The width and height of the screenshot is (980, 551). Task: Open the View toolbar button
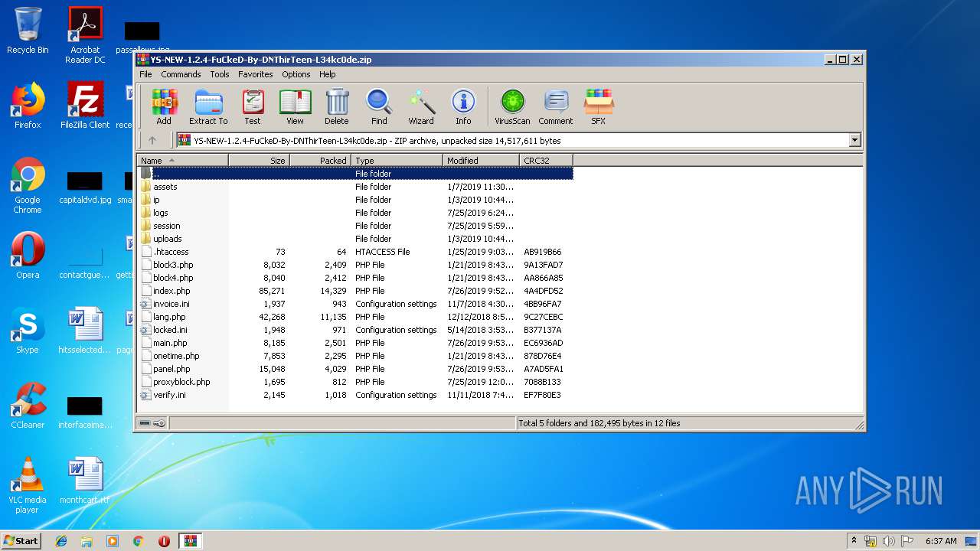pos(295,106)
